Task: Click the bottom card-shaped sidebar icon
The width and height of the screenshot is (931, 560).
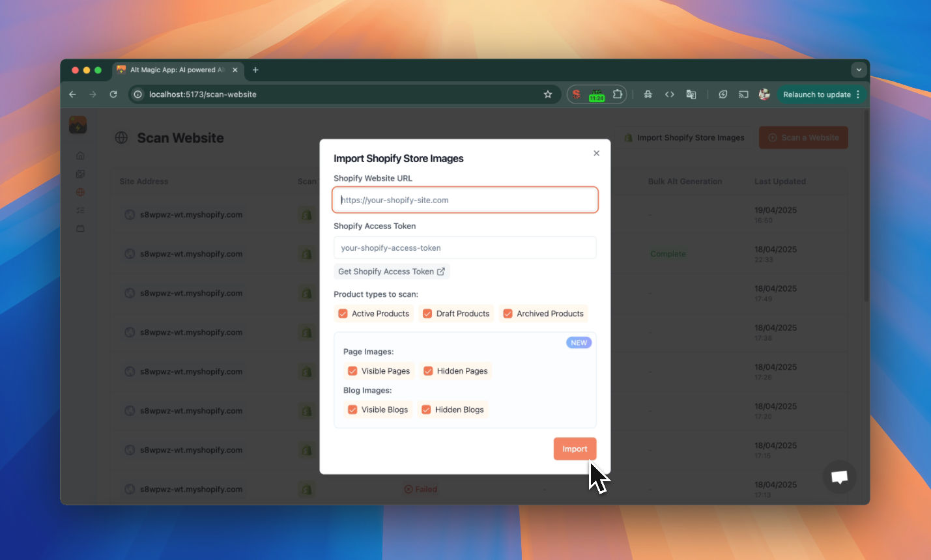Action: (x=80, y=229)
